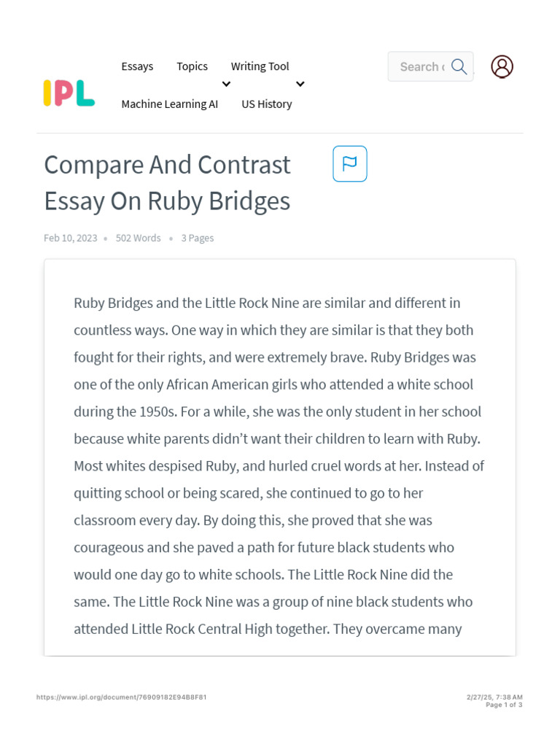Select the Writing Tool menu item
This screenshot has height=747, width=560.
pos(260,66)
